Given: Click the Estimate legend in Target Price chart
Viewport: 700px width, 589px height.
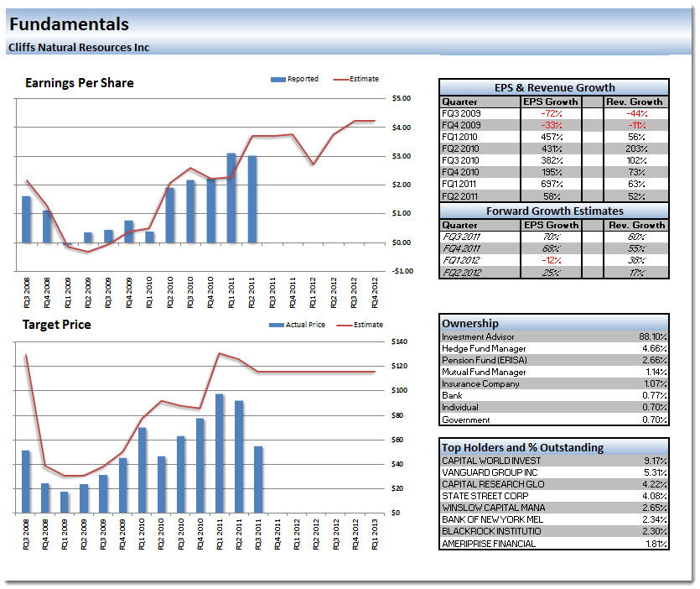Looking at the screenshot, I should pyautogui.click(x=345, y=325).
